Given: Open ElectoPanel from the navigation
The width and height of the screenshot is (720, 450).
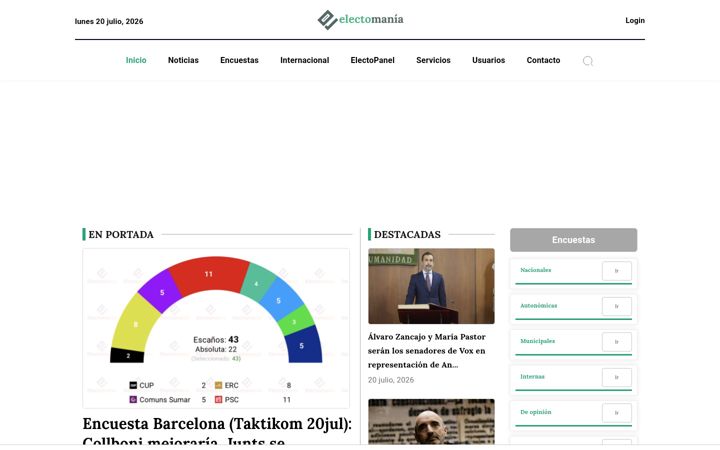Looking at the screenshot, I should tap(372, 60).
